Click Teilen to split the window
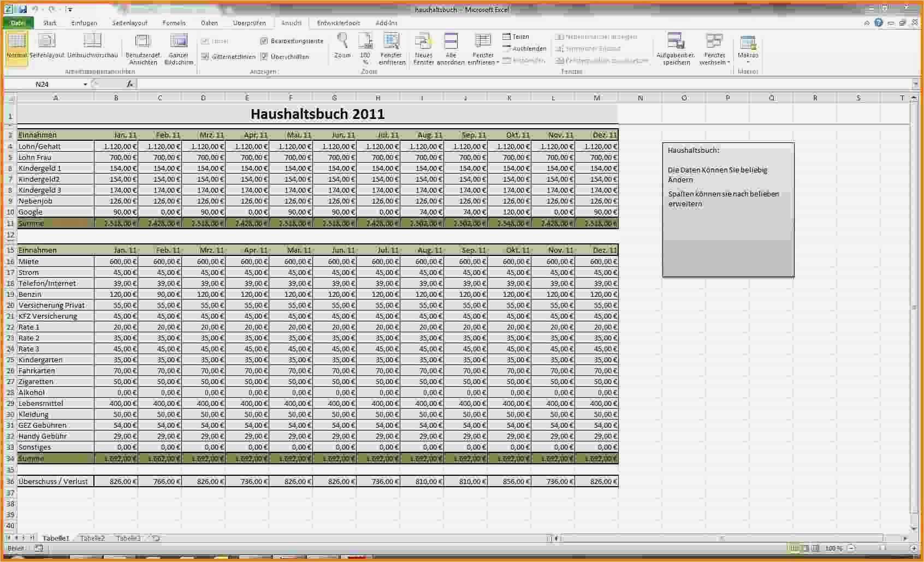Image resolution: width=924 pixels, height=562 pixels. coord(516,37)
